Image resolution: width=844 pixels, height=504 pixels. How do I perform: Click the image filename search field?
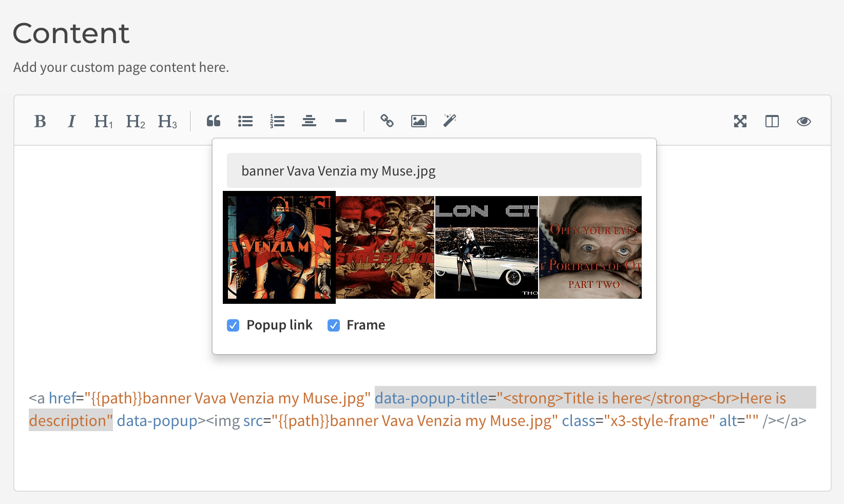pyautogui.click(x=434, y=170)
